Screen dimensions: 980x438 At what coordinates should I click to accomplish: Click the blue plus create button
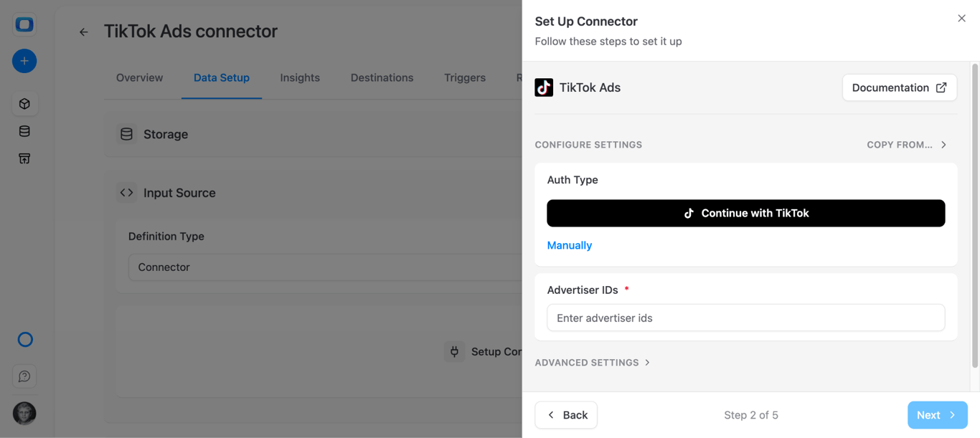[24, 61]
